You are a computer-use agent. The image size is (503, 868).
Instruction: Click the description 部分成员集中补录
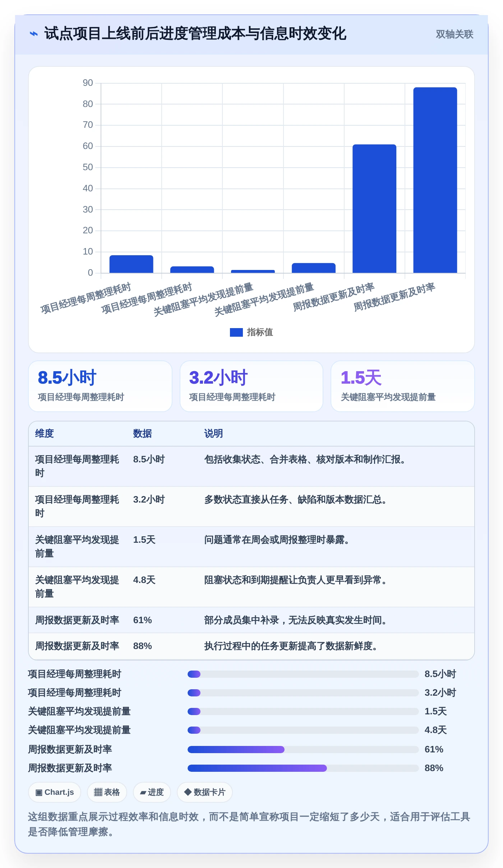pos(296,620)
